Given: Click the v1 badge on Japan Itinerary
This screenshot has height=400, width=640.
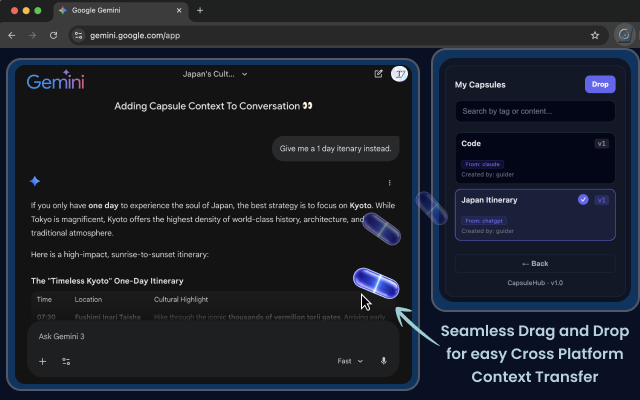Looking at the screenshot, I should (601, 200).
